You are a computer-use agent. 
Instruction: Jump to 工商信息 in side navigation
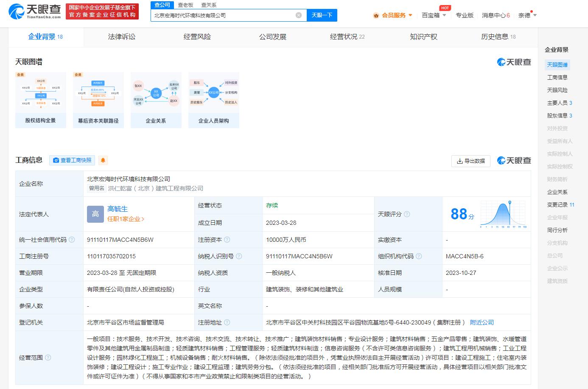pos(557,77)
